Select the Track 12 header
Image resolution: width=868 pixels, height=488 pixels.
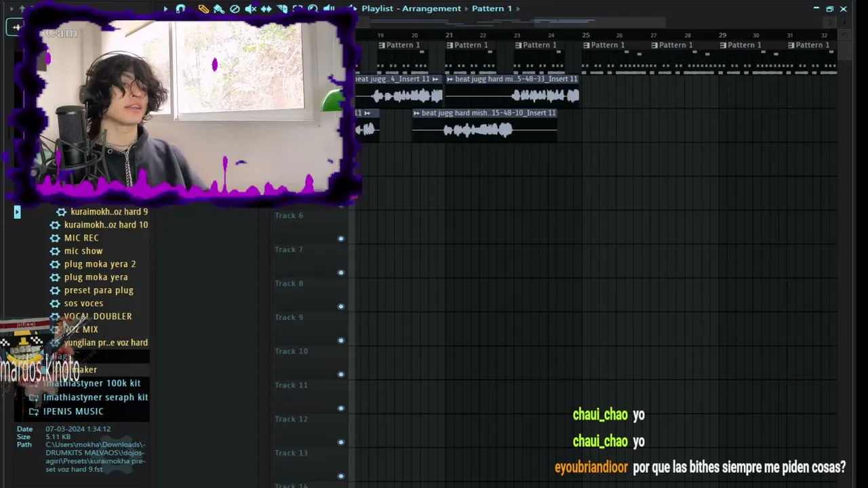click(x=309, y=429)
